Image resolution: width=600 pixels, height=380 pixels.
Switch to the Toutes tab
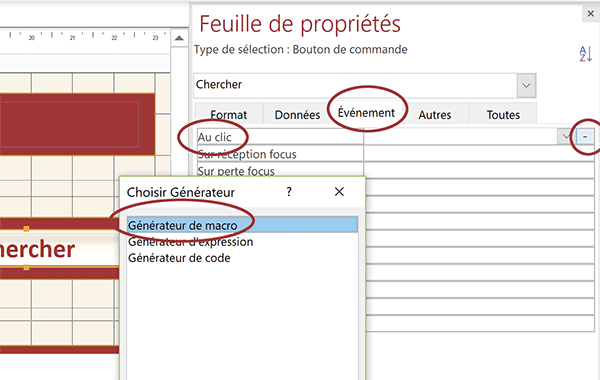503,115
